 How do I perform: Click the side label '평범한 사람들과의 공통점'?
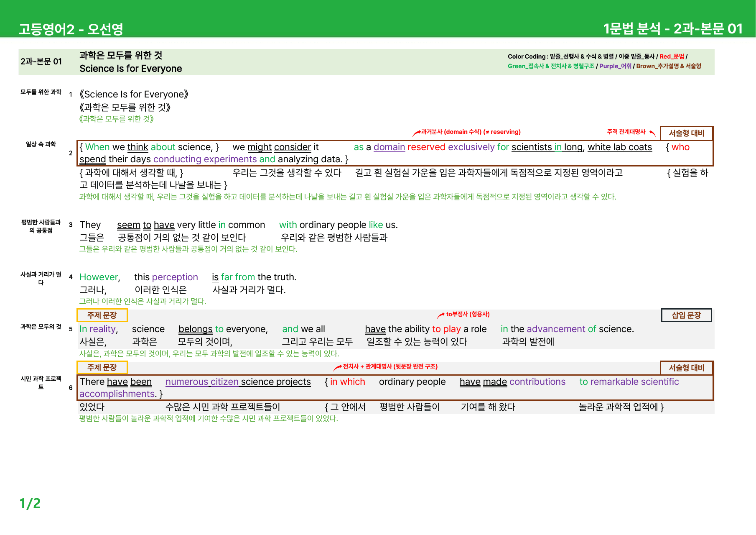click(41, 226)
